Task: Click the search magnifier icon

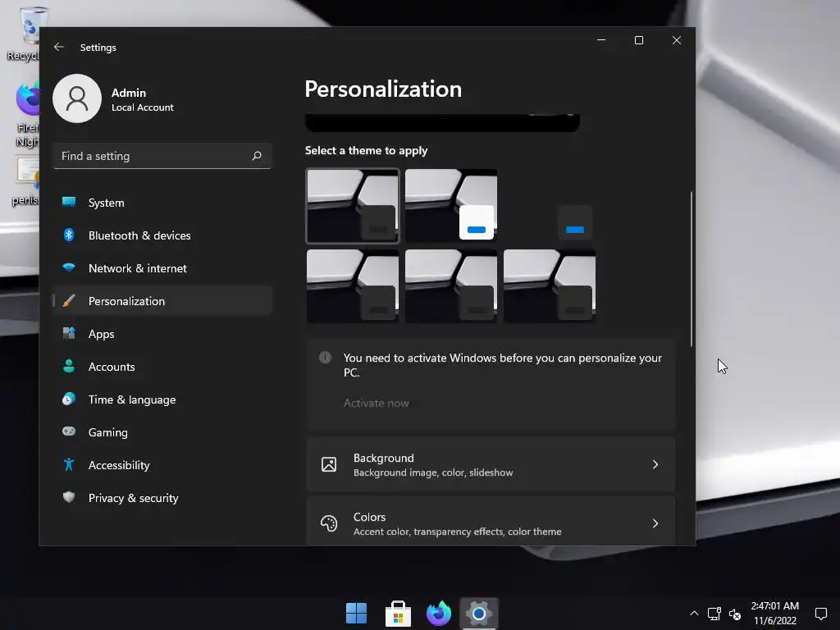Action: 257,156
